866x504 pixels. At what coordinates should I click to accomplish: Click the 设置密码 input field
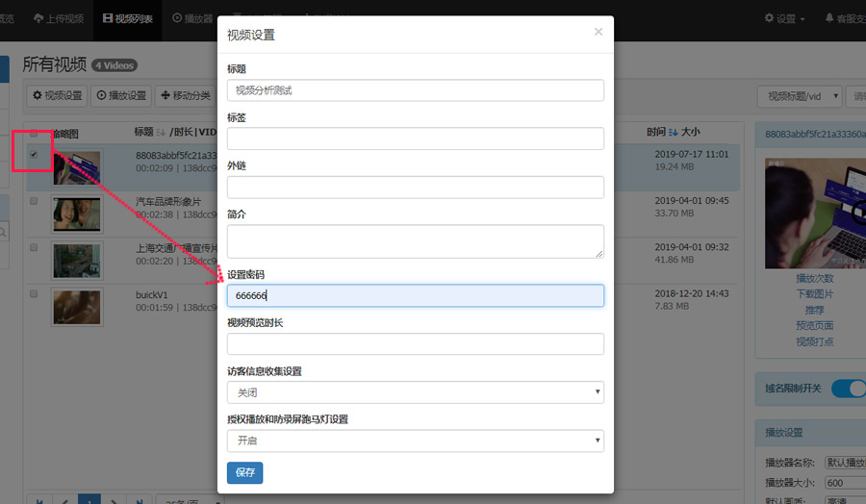pos(415,295)
